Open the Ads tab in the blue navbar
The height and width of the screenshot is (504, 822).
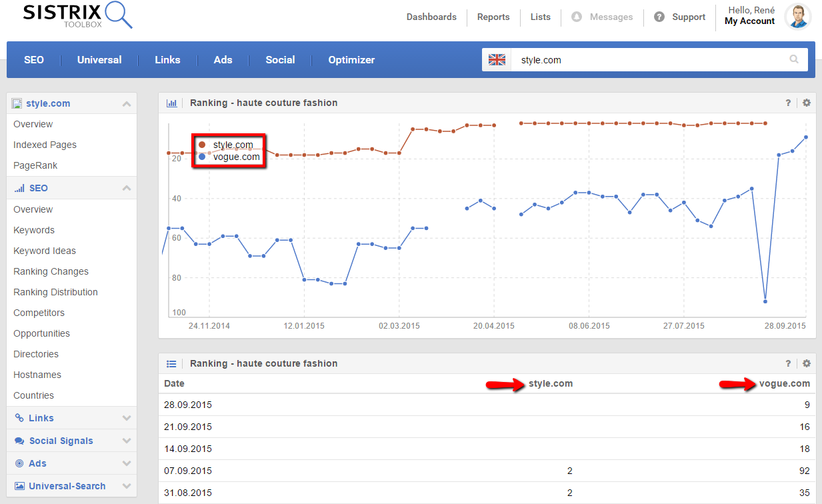(x=223, y=59)
